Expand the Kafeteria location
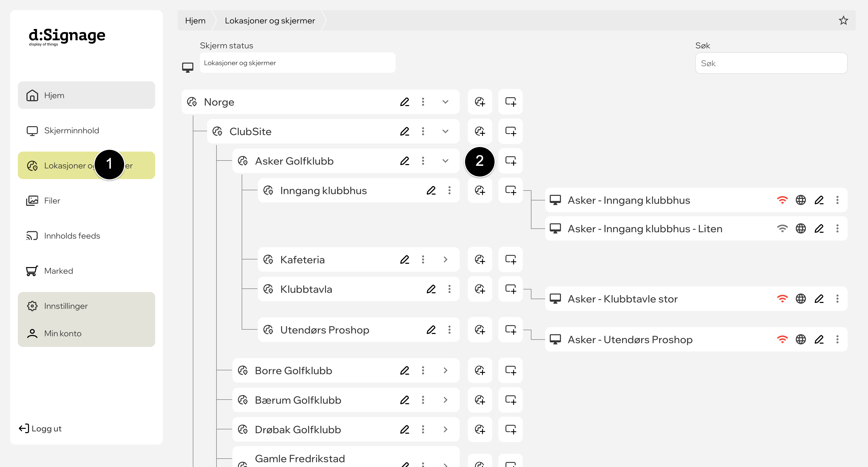 point(445,259)
